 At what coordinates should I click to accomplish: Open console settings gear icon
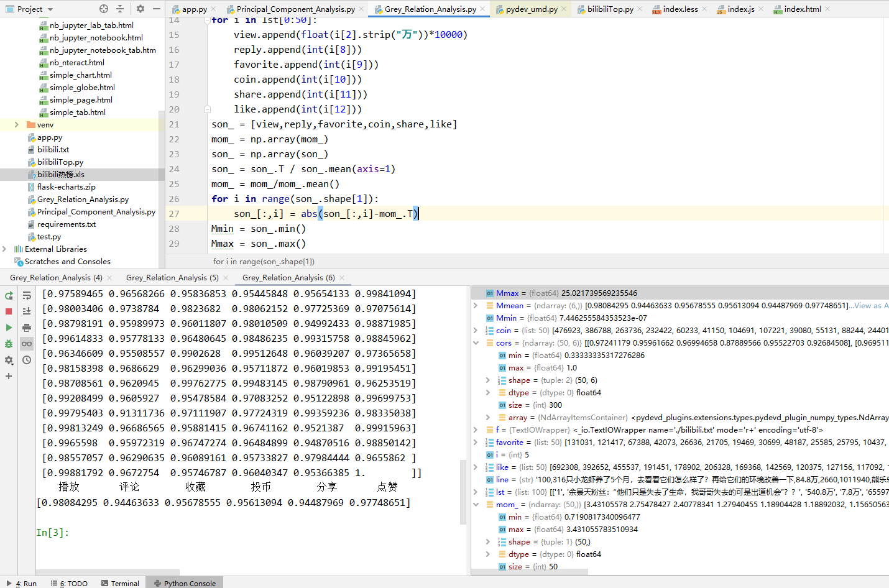point(9,360)
